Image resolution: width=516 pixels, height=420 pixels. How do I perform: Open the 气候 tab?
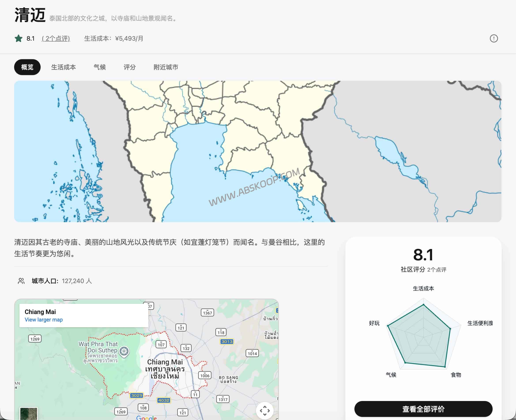(100, 67)
